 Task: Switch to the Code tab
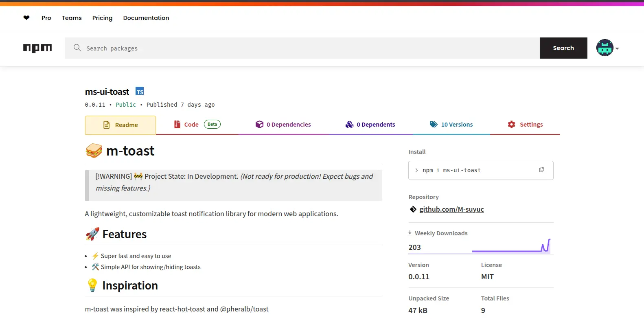pyautogui.click(x=197, y=125)
